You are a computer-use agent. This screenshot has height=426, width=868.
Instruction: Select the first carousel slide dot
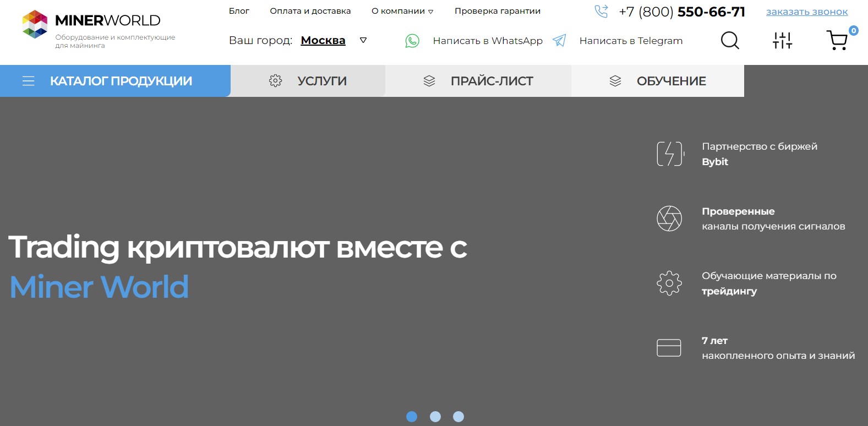point(412,417)
